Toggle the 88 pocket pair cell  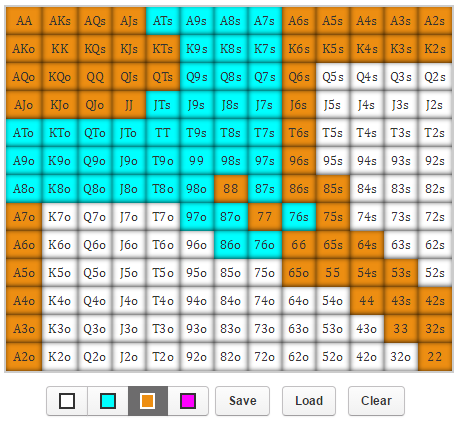pos(231,189)
